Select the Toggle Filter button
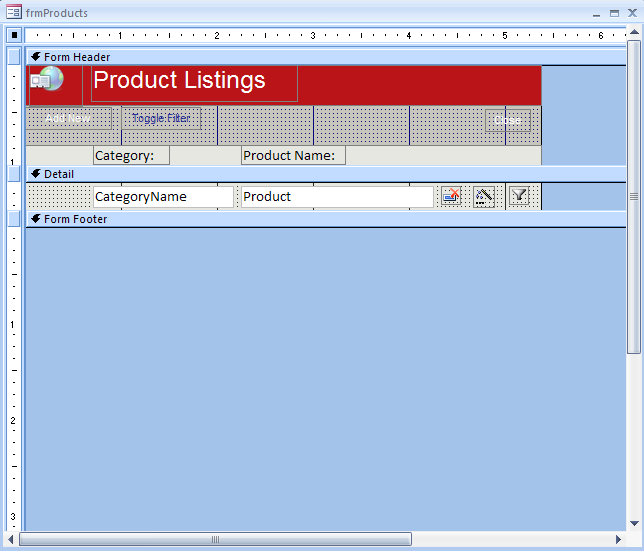This screenshot has height=551, width=644. [161, 118]
